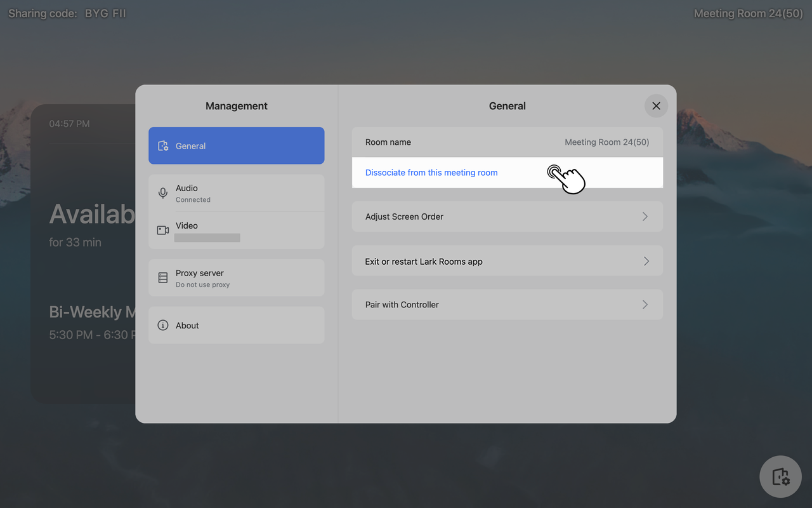Click the Proxy server icon
This screenshot has width=812, height=508.
(163, 278)
